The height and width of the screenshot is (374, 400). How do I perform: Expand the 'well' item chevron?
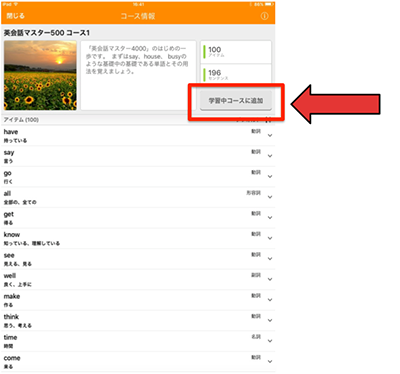(270, 279)
